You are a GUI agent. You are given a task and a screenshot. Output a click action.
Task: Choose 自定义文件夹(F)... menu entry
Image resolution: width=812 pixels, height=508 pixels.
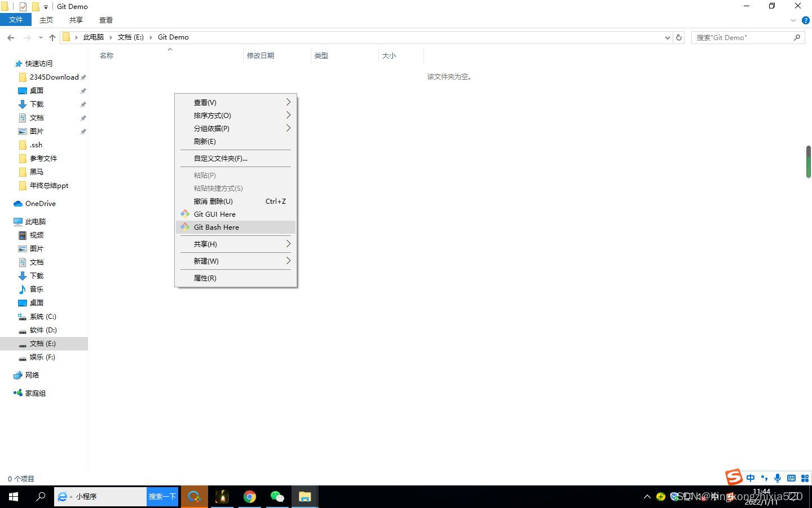point(236,158)
